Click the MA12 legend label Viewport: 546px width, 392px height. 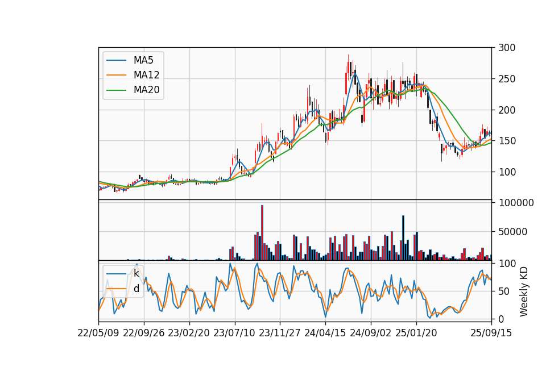pyautogui.click(x=146, y=75)
